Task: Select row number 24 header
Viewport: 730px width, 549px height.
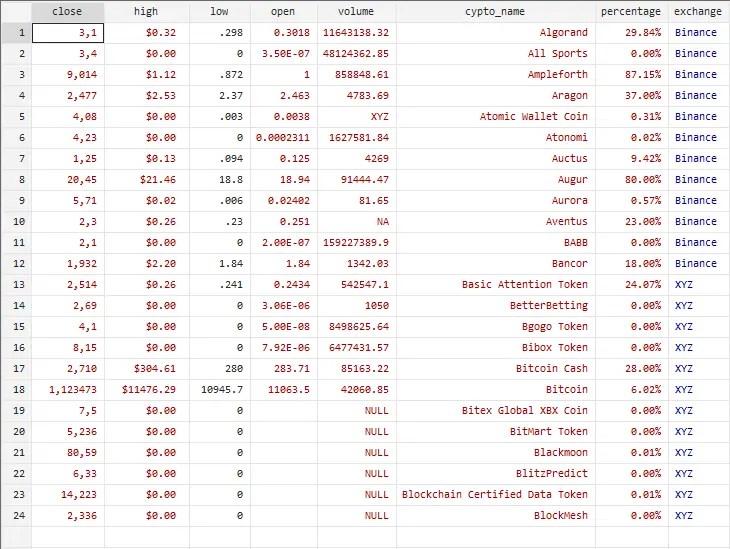Action: click(x=16, y=515)
